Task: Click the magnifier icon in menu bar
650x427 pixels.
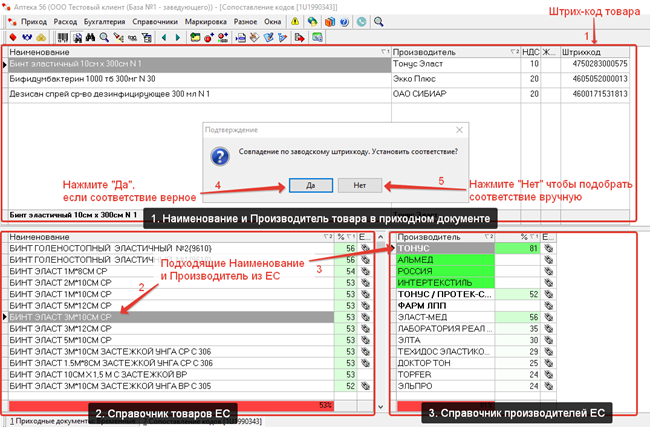Action: click(378, 22)
